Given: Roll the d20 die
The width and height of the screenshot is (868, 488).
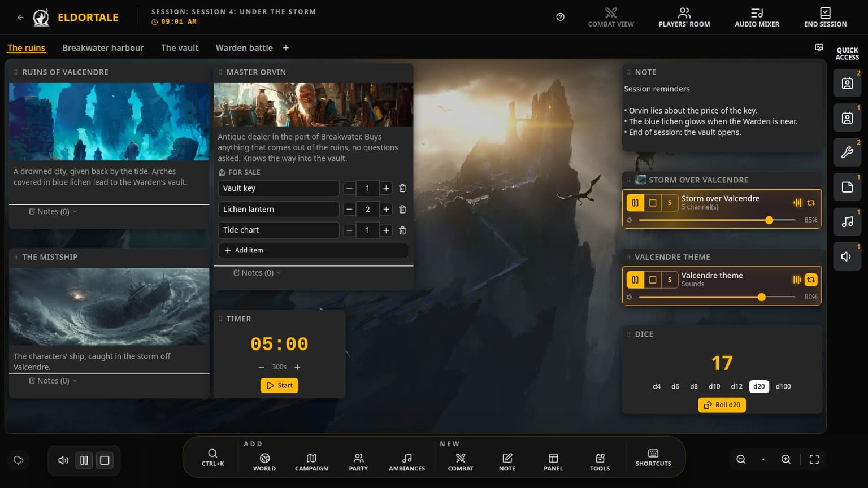Looking at the screenshot, I should point(722,405).
